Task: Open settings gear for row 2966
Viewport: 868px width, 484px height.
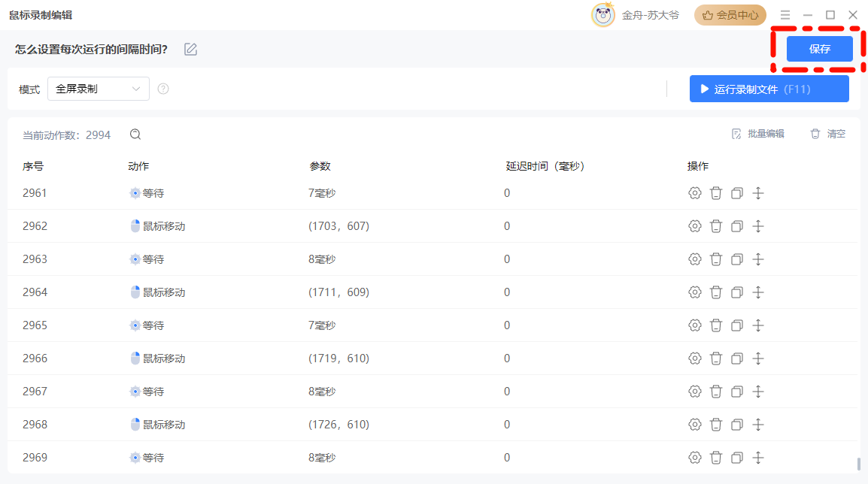Action: [695, 358]
